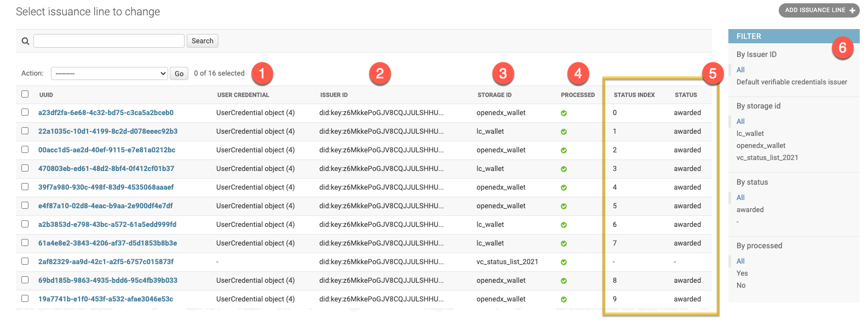Toggle the select-all checkbox in the table header
Screen dimensions: 868x325
click(x=25, y=94)
